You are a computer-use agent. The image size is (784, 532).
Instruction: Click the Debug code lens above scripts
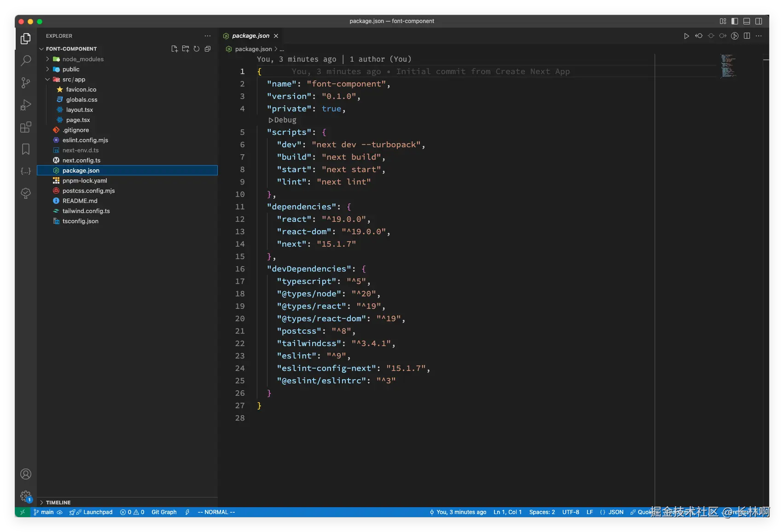click(285, 120)
